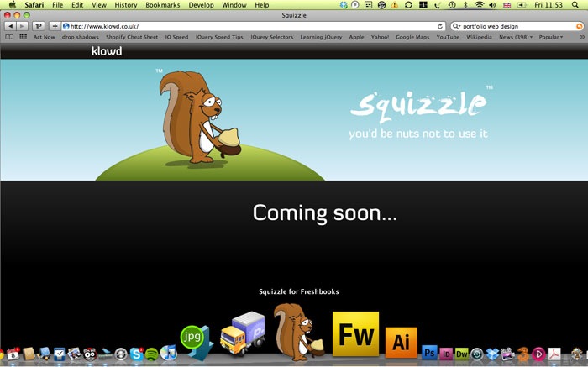Open Skype from the Dock

pyautogui.click(x=136, y=354)
